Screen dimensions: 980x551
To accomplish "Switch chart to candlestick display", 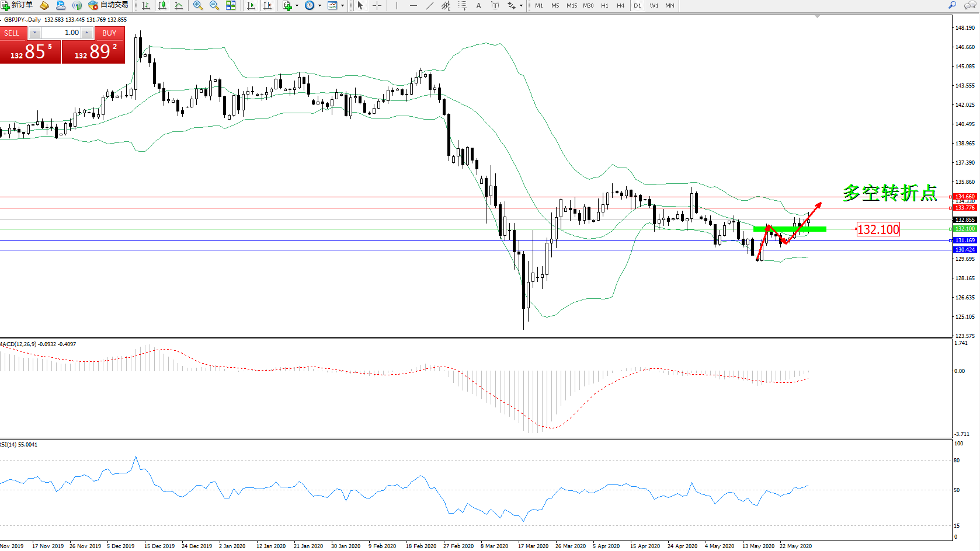I will (162, 6).
